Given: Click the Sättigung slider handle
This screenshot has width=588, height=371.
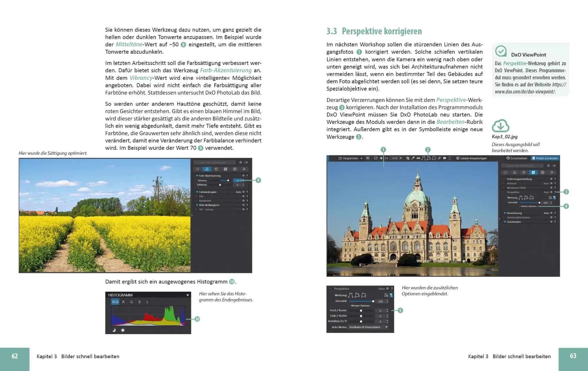Looking at the screenshot, I should [220, 185].
